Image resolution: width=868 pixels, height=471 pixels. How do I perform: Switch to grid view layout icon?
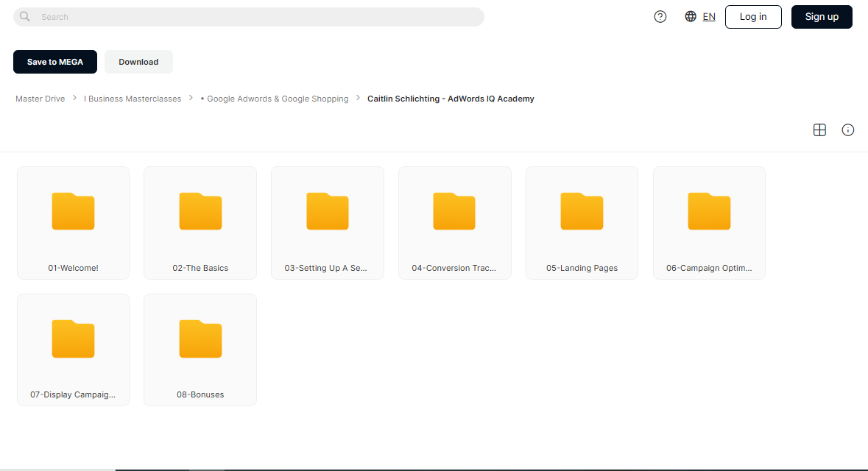[819, 130]
